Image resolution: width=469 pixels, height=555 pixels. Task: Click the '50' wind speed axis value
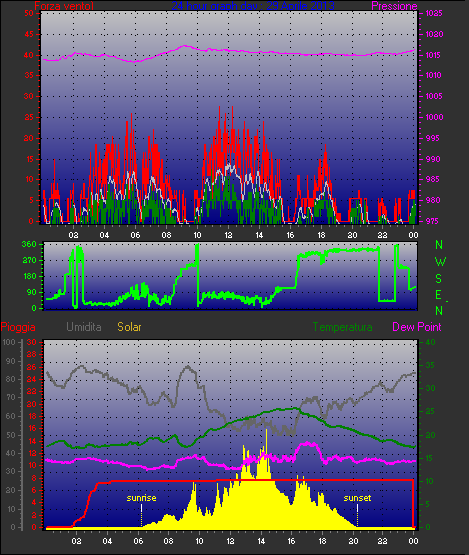click(x=29, y=13)
